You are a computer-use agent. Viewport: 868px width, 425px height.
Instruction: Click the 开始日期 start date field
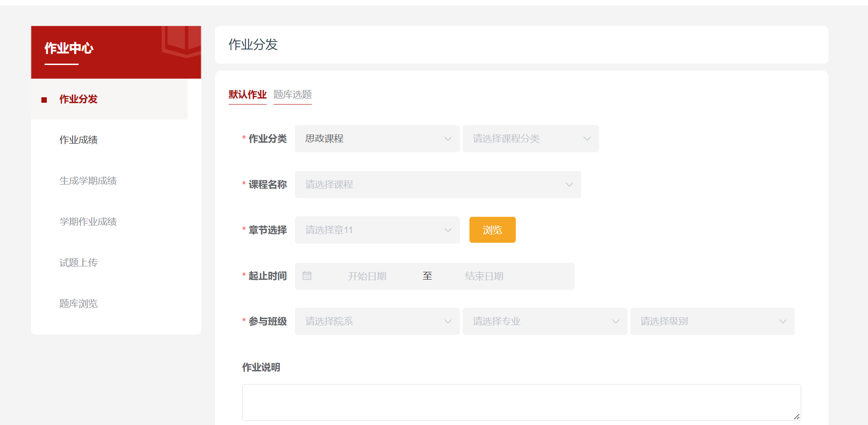367,276
